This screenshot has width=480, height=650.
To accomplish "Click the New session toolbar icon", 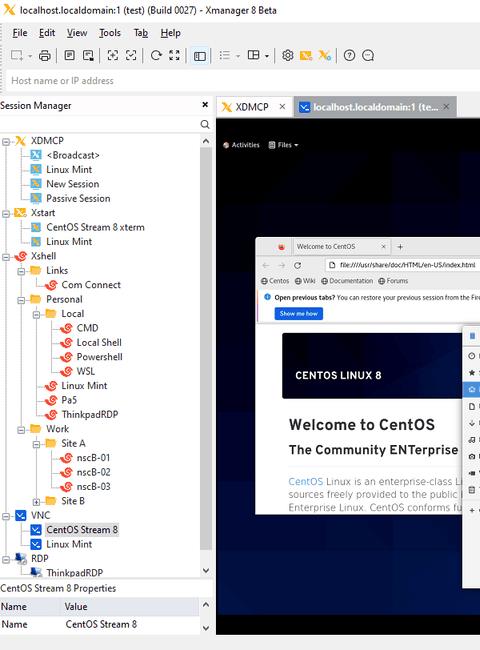I will tap(17, 56).
